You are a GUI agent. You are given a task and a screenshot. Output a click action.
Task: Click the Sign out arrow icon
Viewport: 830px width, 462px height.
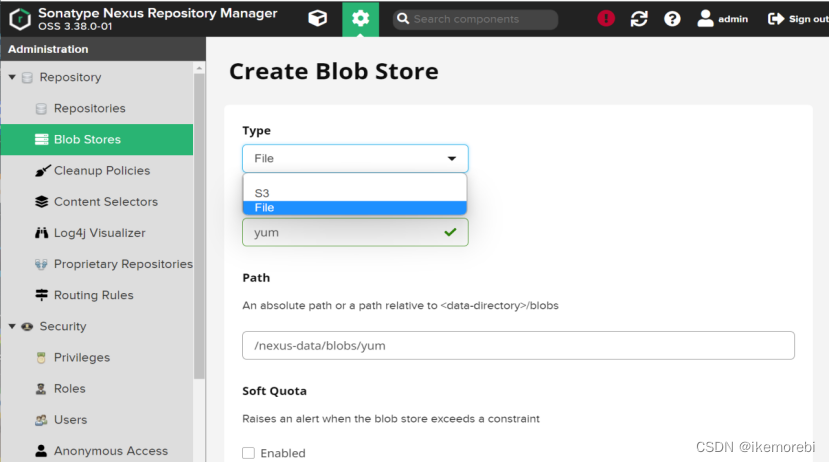click(x=776, y=19)
